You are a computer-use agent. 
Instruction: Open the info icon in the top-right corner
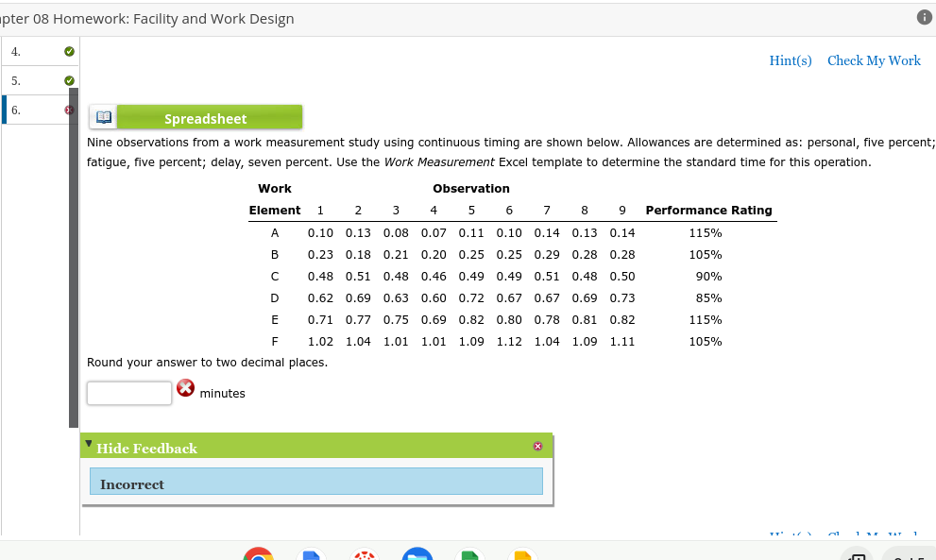point(923,15)
